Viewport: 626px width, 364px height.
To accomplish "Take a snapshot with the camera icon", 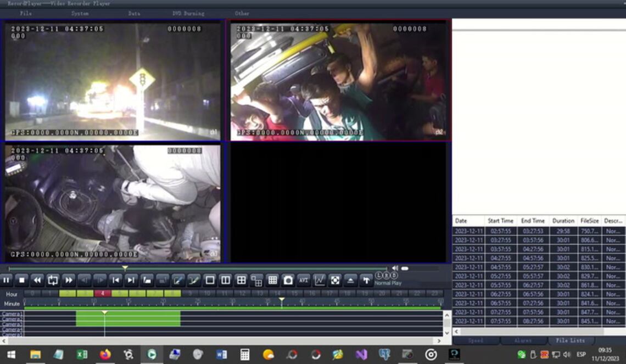I will point(288,280).
